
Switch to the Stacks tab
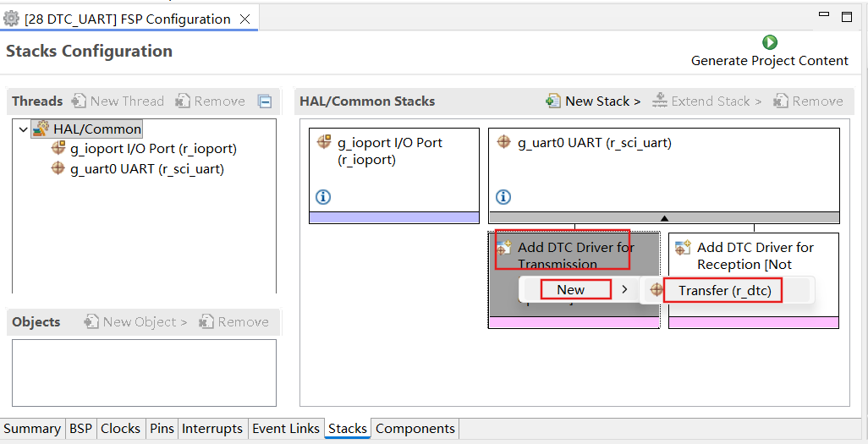click(348, 429)
